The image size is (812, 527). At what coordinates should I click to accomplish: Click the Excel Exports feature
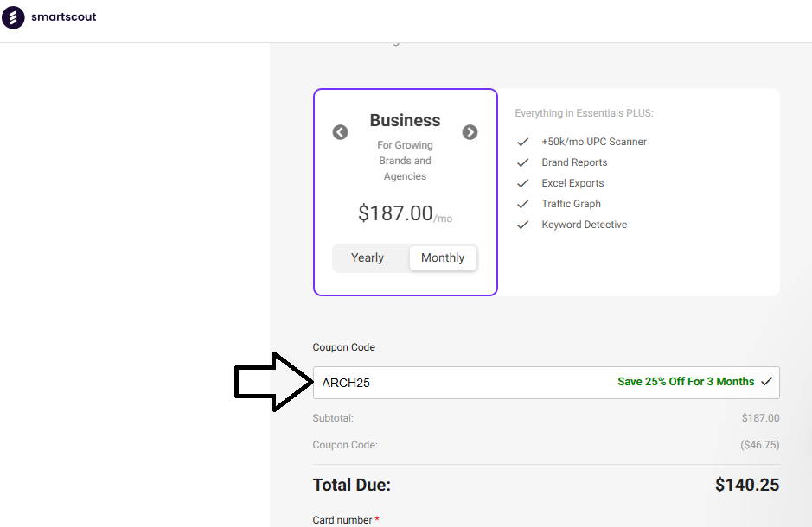pyautogui.click(x=572, y=183)
